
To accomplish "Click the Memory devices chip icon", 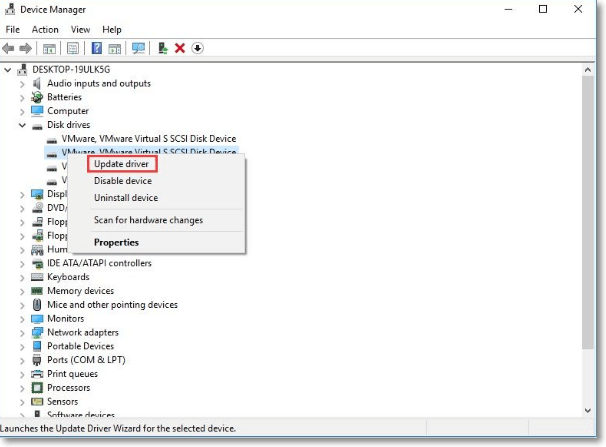I will click(x=37, y=291).
